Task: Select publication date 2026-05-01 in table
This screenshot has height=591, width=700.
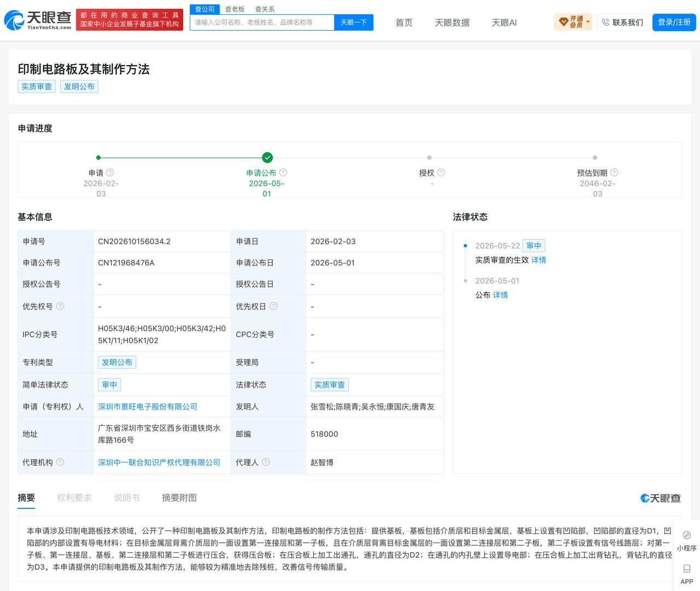Action: 332,263
